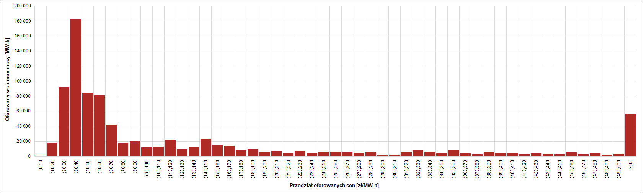This screenshot has height=194, width=644.
Task: Click the x-axis title 'Przedział oferowanych cen'
Action: 334,186
